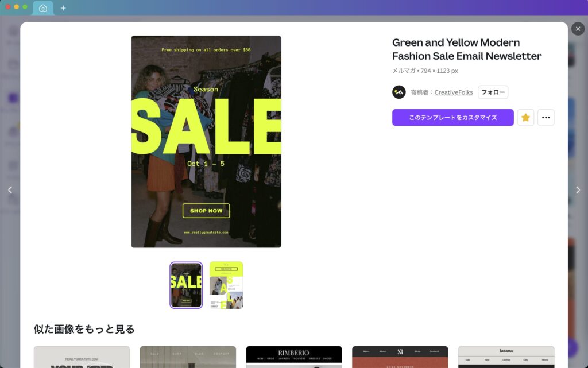
Task: Click the フォロー follow button
Action: tap(493, 92)
